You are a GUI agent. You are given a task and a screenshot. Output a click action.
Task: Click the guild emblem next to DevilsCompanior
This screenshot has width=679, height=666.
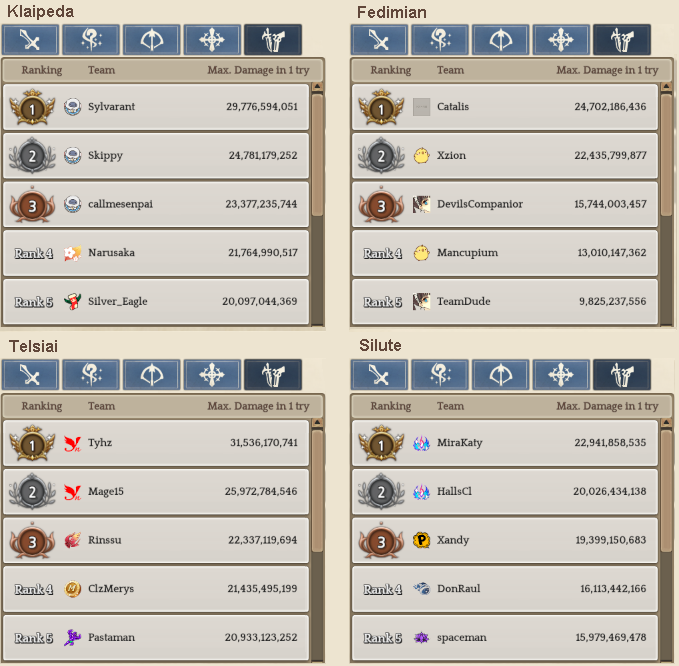click(x=421, y=204)
